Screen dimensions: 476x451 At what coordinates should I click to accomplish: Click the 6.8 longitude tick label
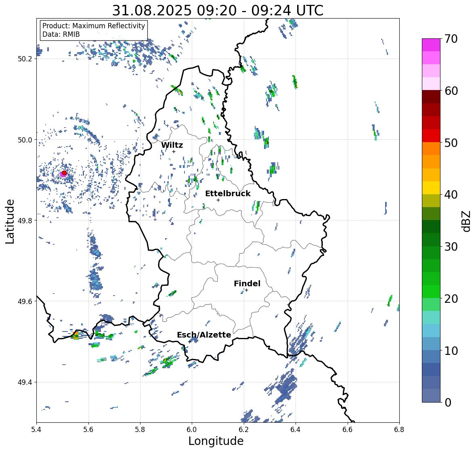(x=399, y=430)
